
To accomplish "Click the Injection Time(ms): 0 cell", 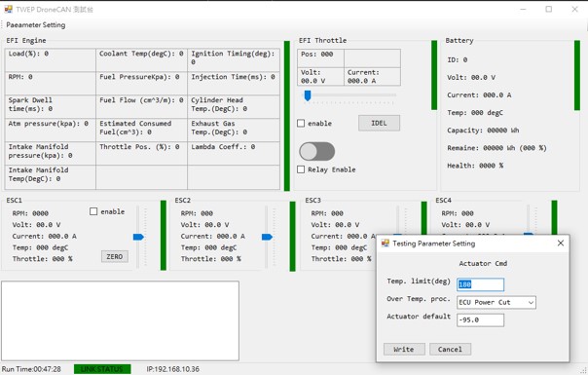I will click(234, 84).
